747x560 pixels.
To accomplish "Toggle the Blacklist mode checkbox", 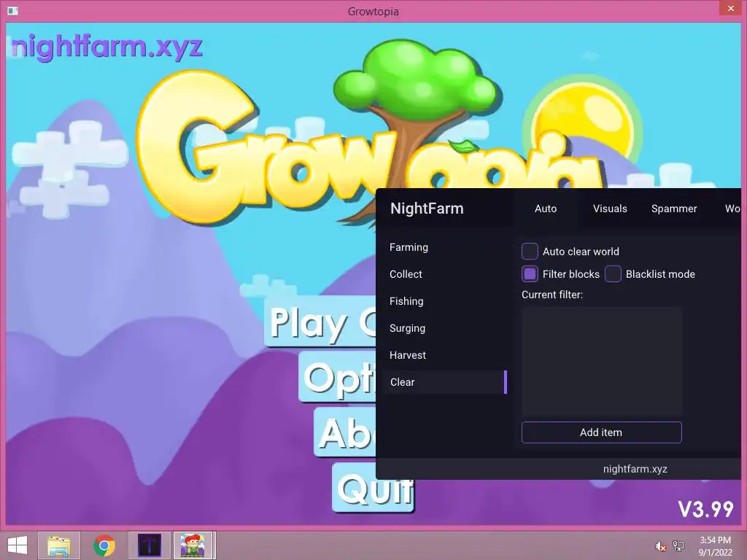I will coord(613,274).
